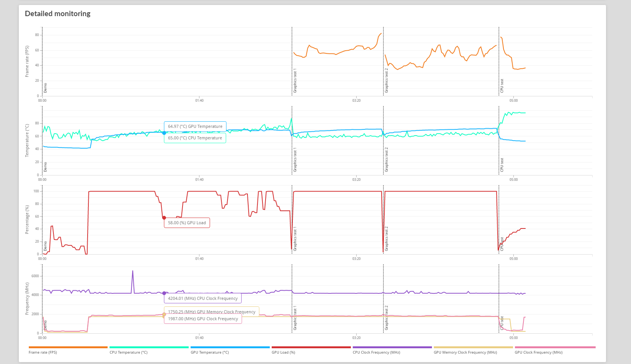Toggle the CPU Temperature (°C) legend series
This screenshot has height=364, width=631.
click(x=128, y=352)
